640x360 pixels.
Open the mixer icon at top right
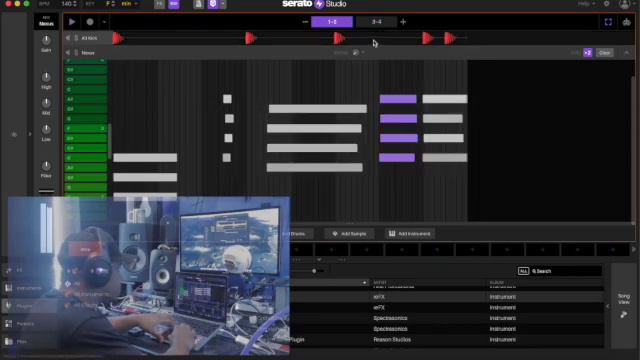tap(627, 22)
